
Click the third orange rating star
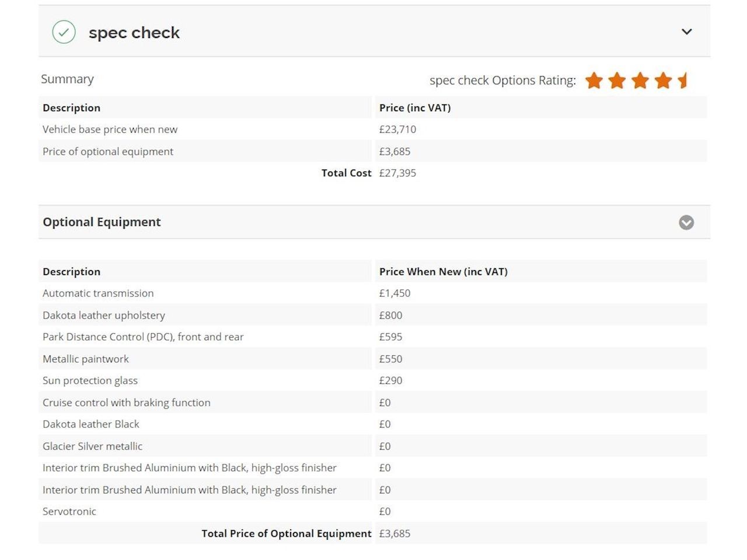(640, 80)
